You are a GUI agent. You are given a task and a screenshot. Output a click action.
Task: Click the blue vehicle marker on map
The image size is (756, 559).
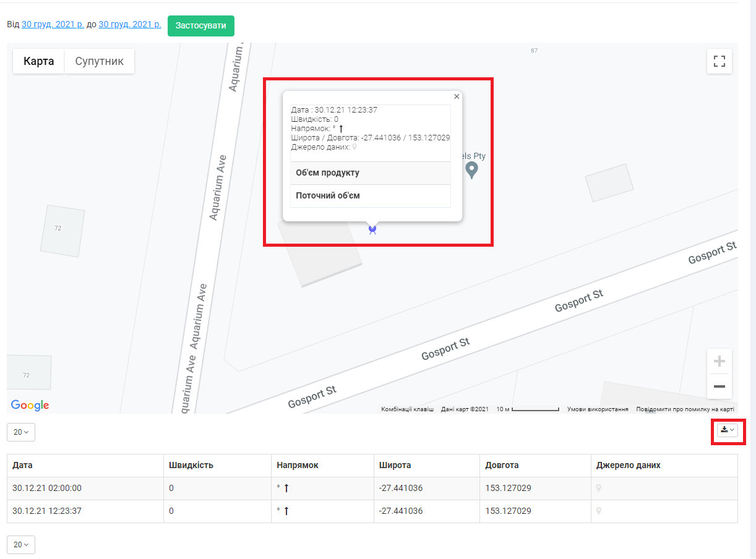[x=372, y=230]
